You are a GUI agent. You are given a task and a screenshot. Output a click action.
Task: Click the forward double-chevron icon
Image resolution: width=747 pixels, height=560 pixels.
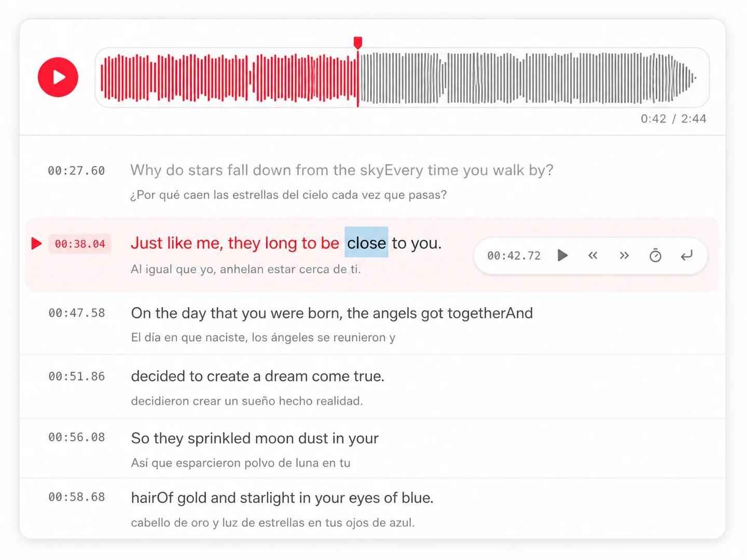[x=624, y=255]
